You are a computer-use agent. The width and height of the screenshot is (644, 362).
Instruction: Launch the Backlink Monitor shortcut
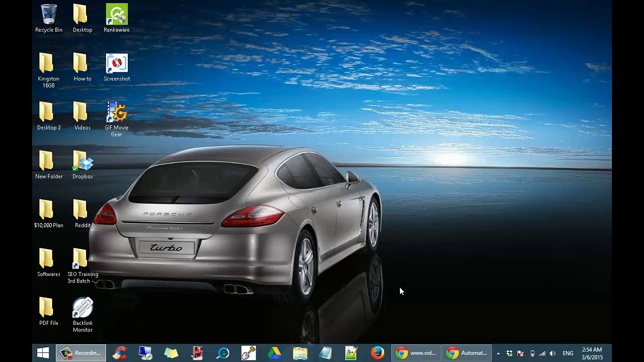[x=83, y=315]
